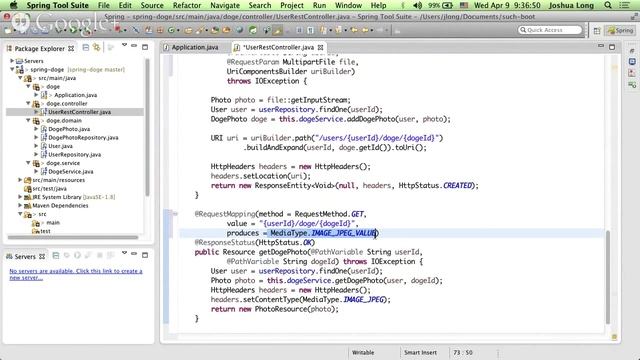Click the blue second icon in right trim bar

pos(632,62)
